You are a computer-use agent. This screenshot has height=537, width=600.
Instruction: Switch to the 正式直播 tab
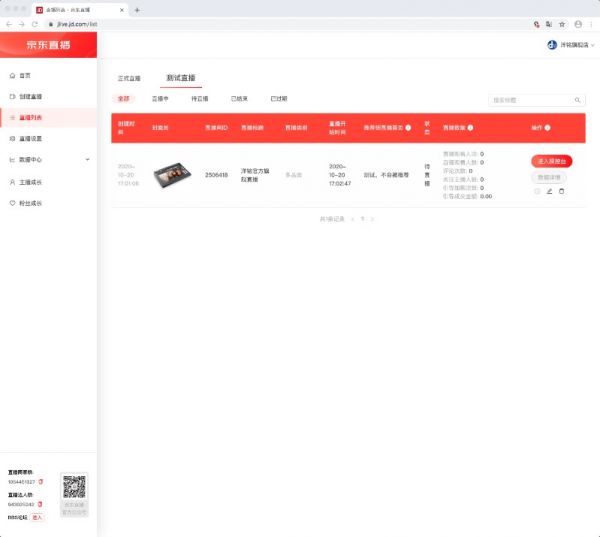pyautogui.click(x=129, y=78)
